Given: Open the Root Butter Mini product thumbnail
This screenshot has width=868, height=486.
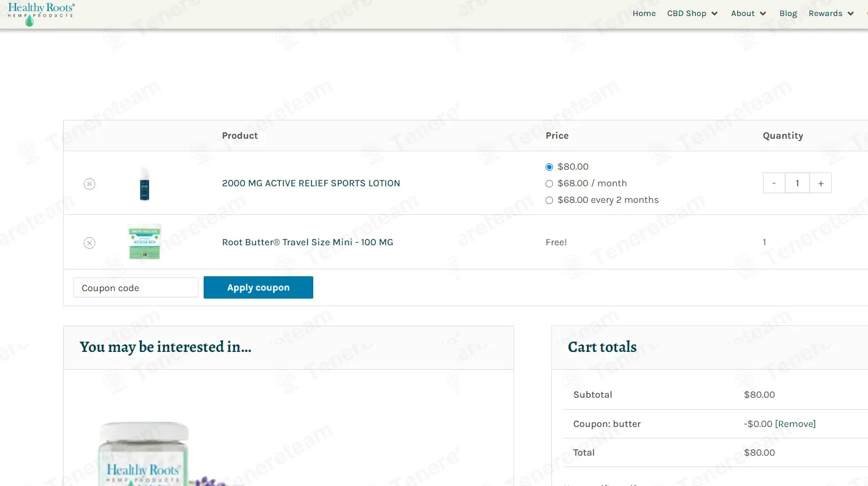Looking at the screenshot, I should (145, 242).
